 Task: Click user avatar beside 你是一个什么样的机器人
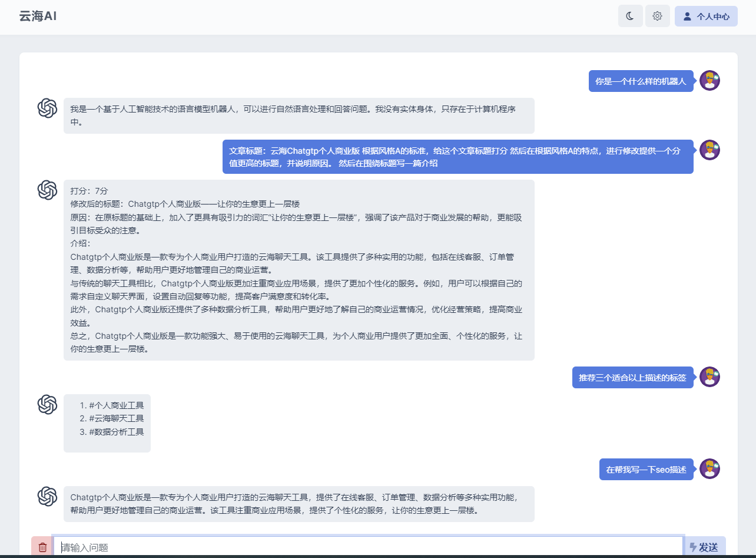710,80
